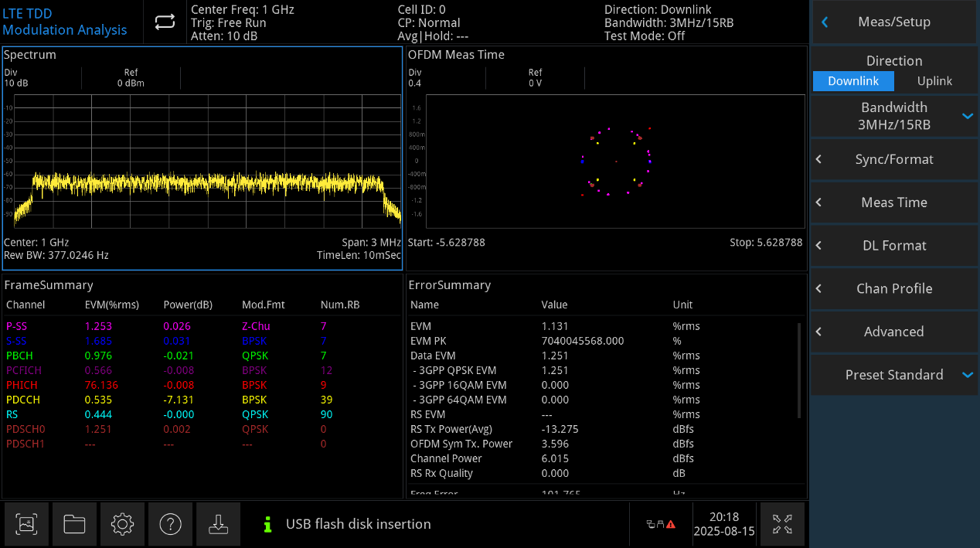Open the Bandwidth 3MHz/15RB dropdown
Viewport: 980px width, 548px height.
(x=894, y=116)
